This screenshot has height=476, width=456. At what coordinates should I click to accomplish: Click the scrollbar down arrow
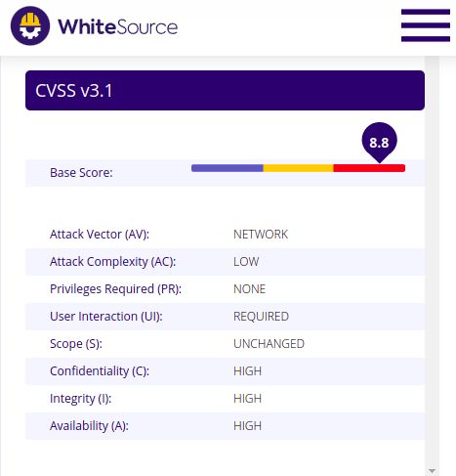coord(432,471)
